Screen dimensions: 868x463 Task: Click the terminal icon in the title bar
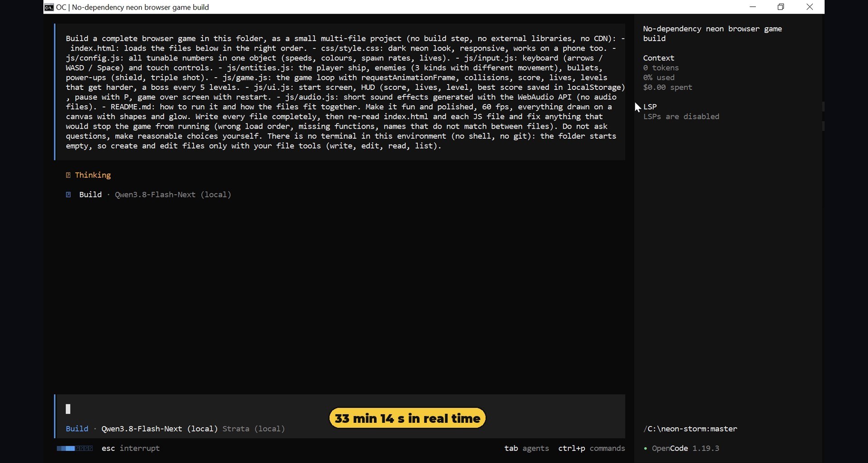point(49,7)
